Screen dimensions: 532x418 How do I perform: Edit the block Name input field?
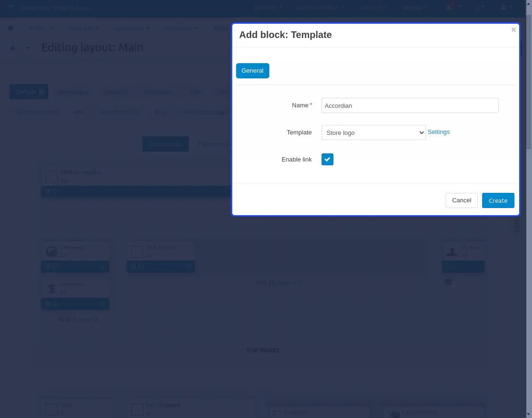point(410,105)
